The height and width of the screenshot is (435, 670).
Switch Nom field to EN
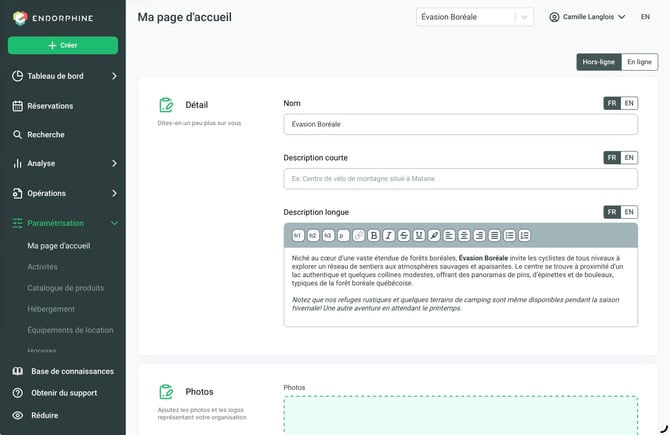click(x=629, y=103)
